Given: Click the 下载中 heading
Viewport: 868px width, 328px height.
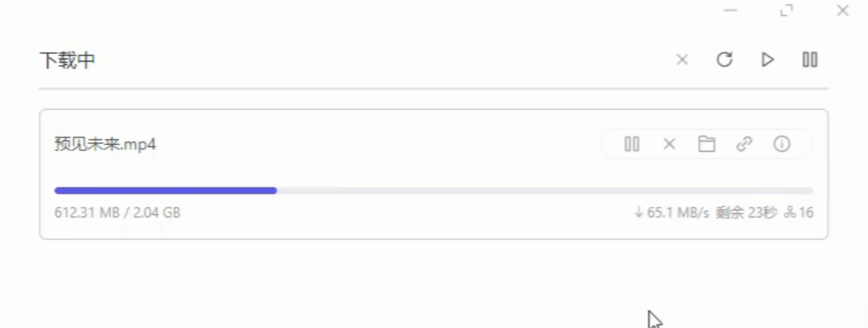Looking at the screenshot, I should click(67, 60).
